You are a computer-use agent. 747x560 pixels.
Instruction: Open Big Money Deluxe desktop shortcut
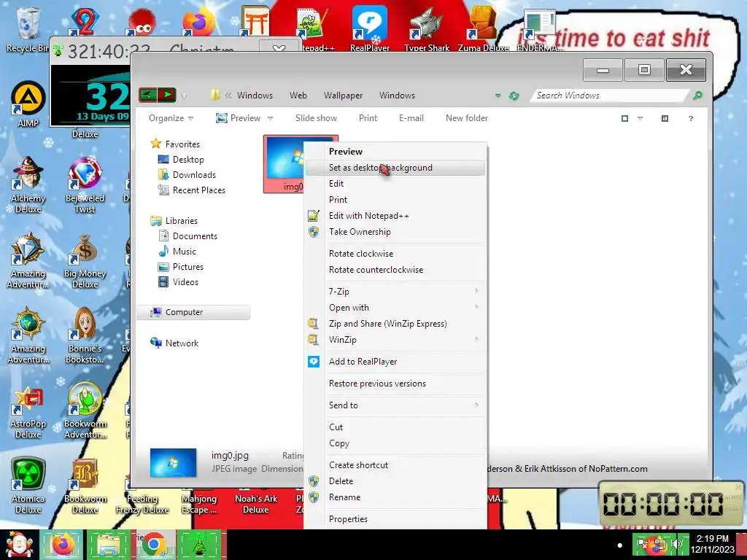click(x=85, y=261)
